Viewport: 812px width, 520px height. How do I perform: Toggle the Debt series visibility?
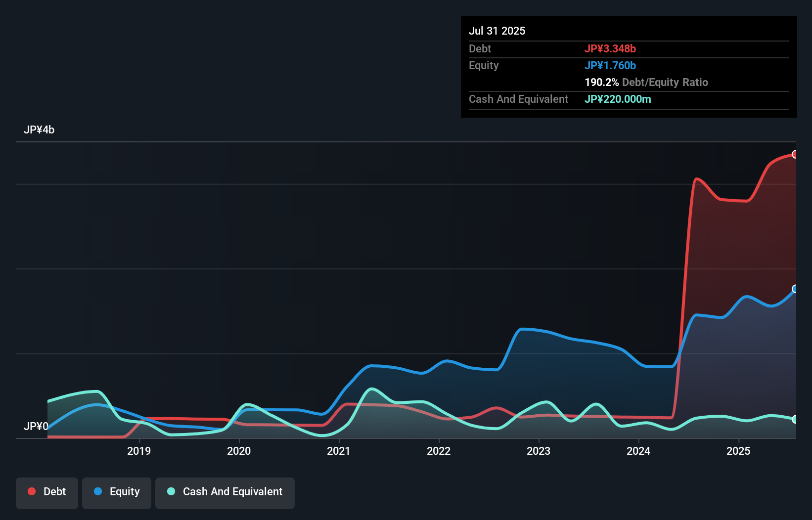(x=47, y=492)
